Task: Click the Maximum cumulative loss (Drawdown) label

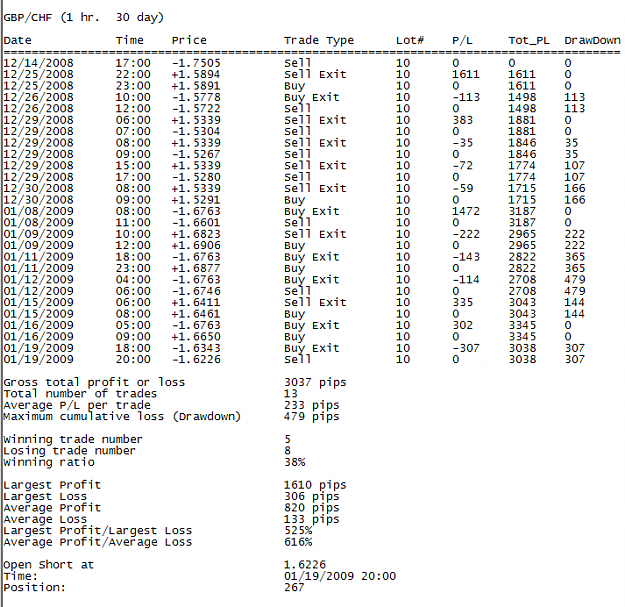Action: pos(122,417)
